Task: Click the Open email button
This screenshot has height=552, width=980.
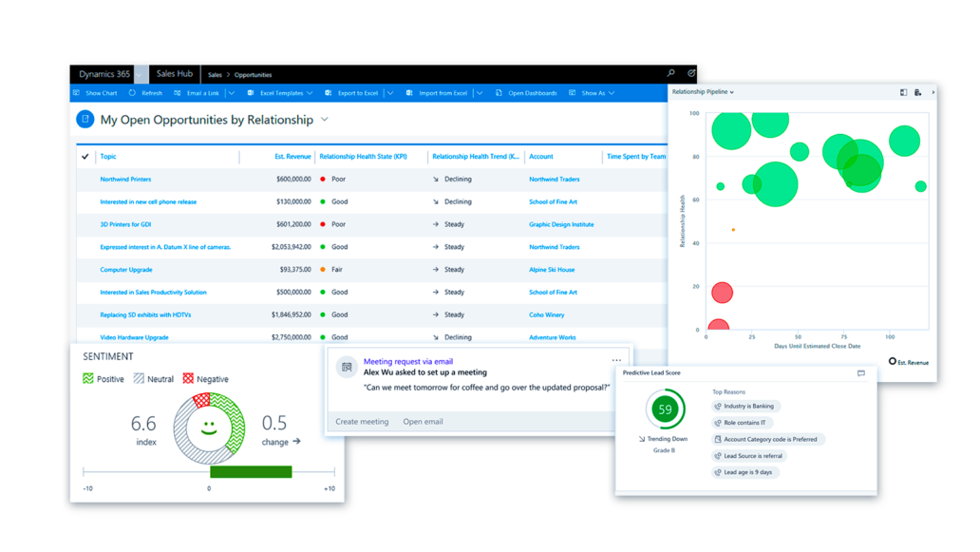Action: click(x=424, y=421)
